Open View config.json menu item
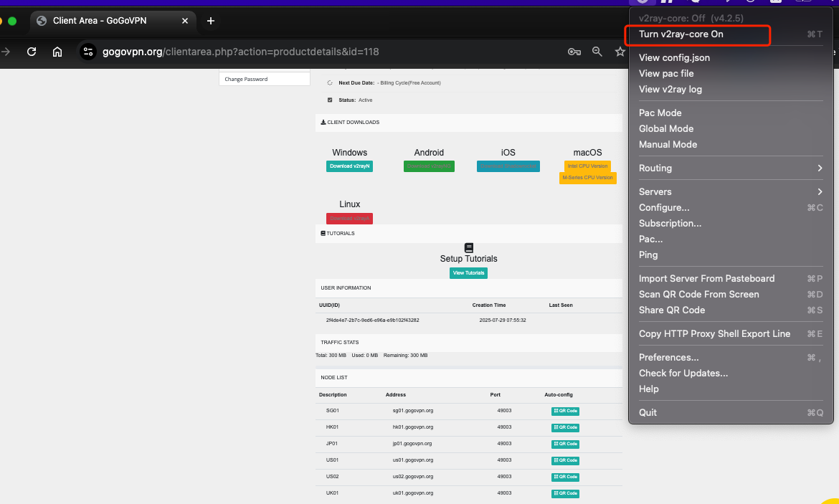This screenshot has width=839, height=504. (x=731, y=57)
